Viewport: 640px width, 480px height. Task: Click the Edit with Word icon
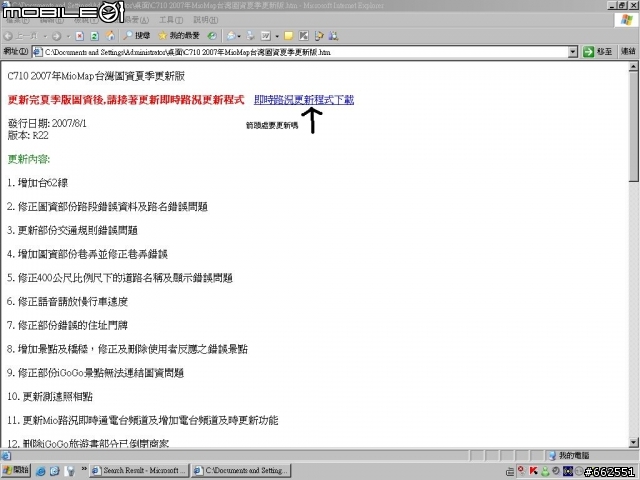(x=266, y=36)
